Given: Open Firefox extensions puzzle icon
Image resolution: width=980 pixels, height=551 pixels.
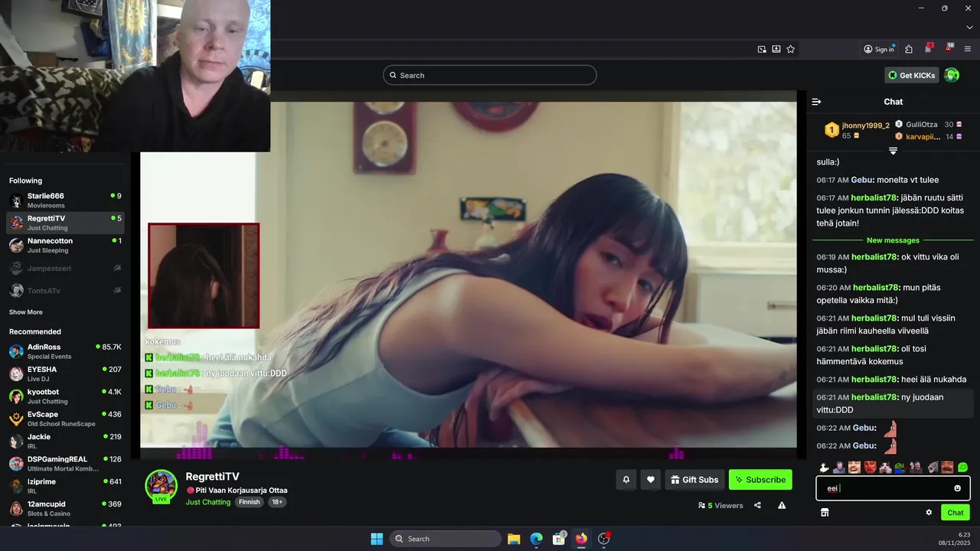Looking at the screenshot, I should pyautogui.click(x=909, y=49).
